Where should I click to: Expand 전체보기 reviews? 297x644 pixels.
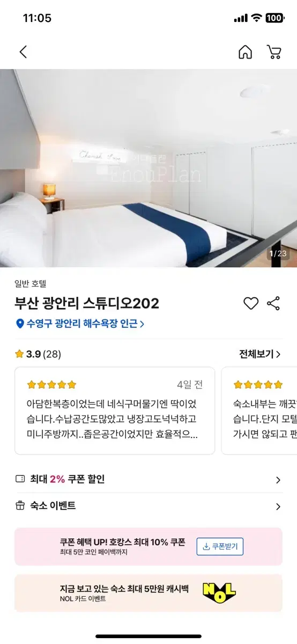[260, 354]
